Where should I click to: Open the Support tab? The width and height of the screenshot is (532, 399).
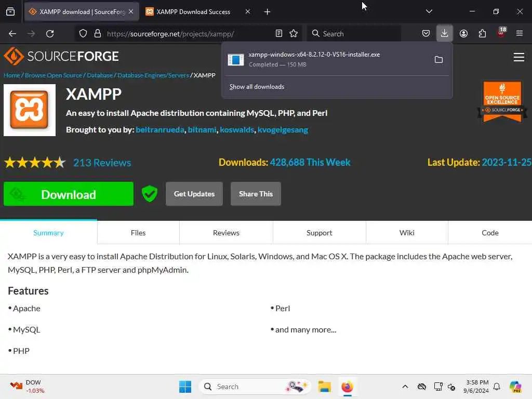(x=320, y=233)
